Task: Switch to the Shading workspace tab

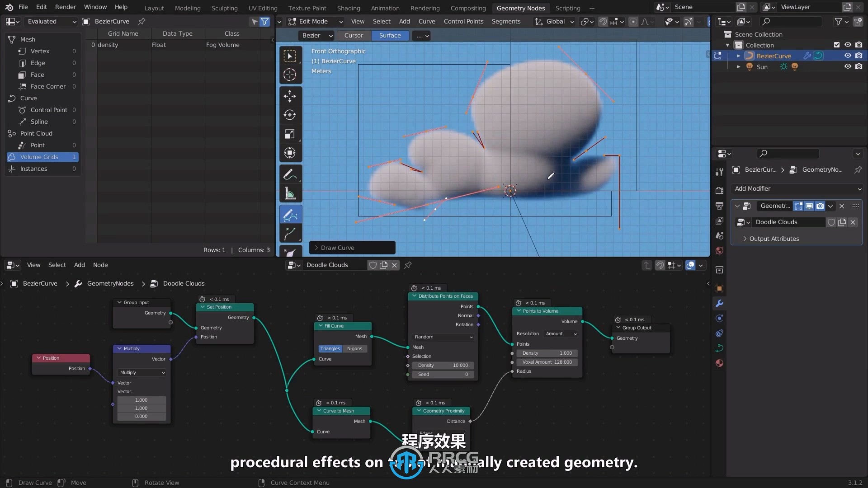Action: (348, 8)
